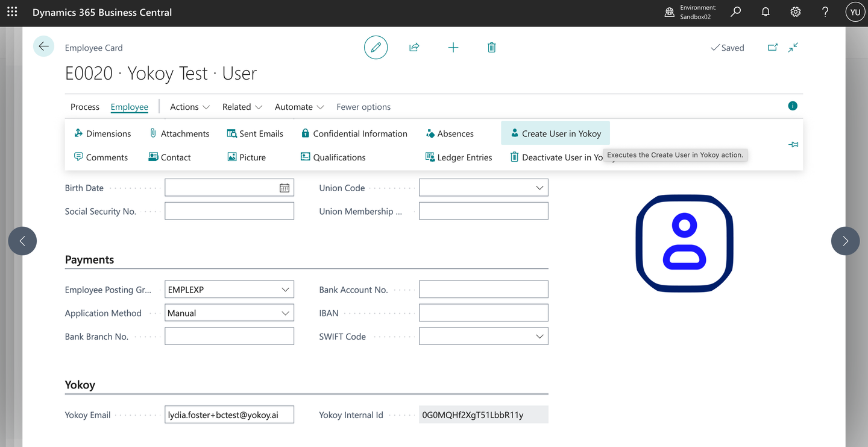Screen dimensions: 868x447
Task: Open Confidential Information
Action: [354, 133]
